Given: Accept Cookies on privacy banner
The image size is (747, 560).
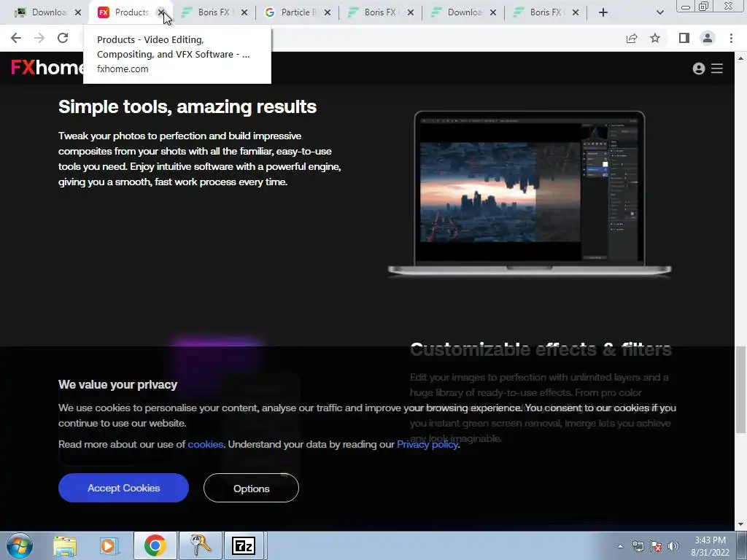Looking at the screenshot, I should (123, 488).
